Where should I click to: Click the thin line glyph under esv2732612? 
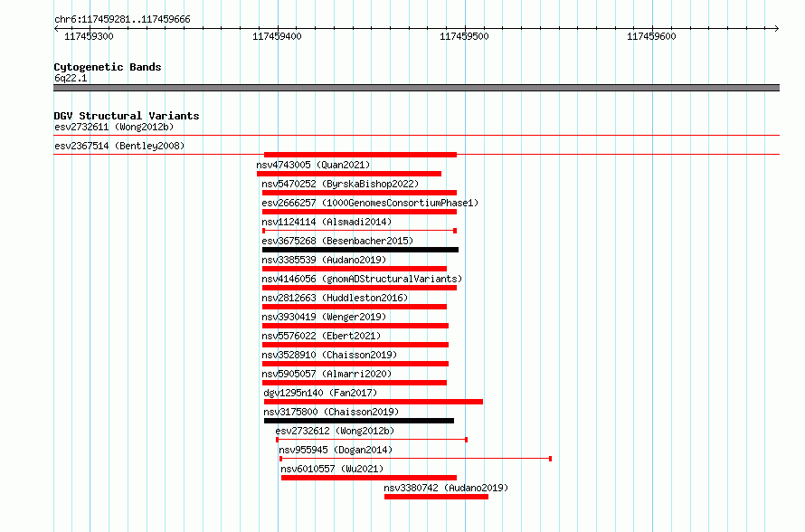click(372, 440)
